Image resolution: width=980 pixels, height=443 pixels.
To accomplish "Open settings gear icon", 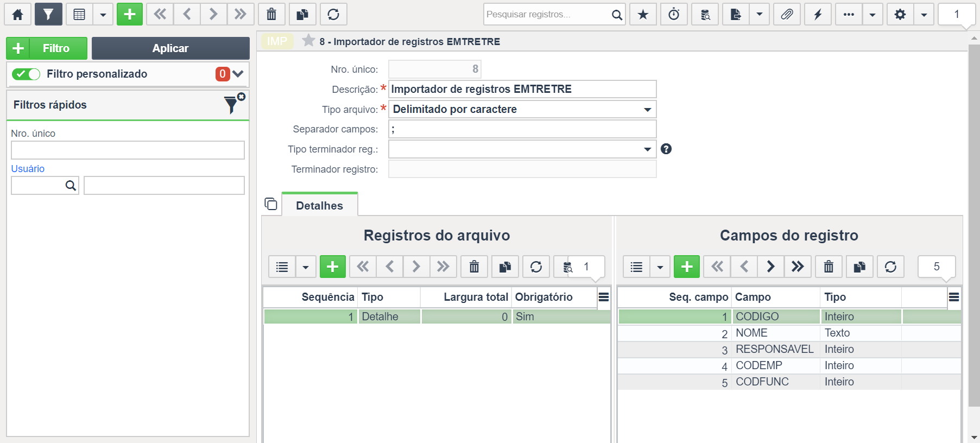I will click(900, 14).
